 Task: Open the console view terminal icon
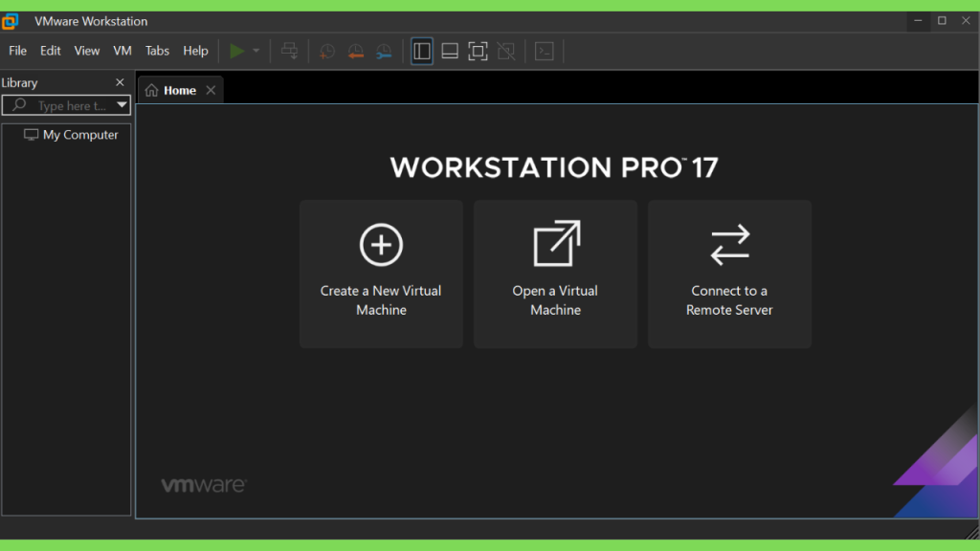(545, 52)
